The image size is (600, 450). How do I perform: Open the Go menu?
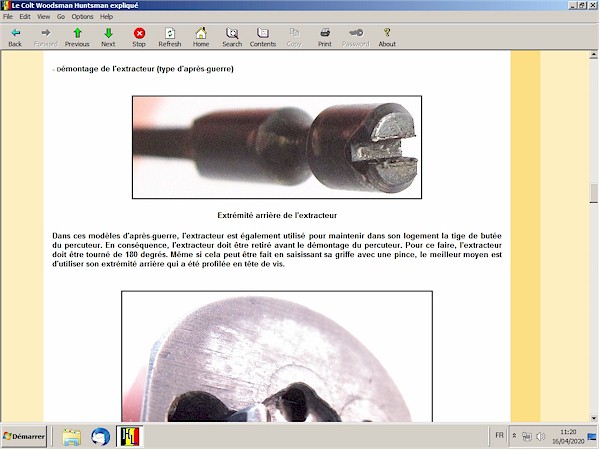click(x=61, y=16)
